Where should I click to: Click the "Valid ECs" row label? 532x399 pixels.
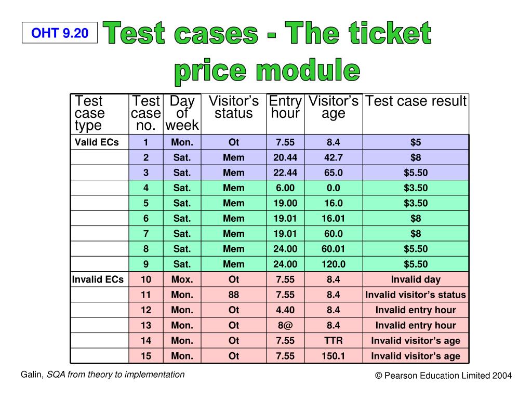[x=97, y=142]
